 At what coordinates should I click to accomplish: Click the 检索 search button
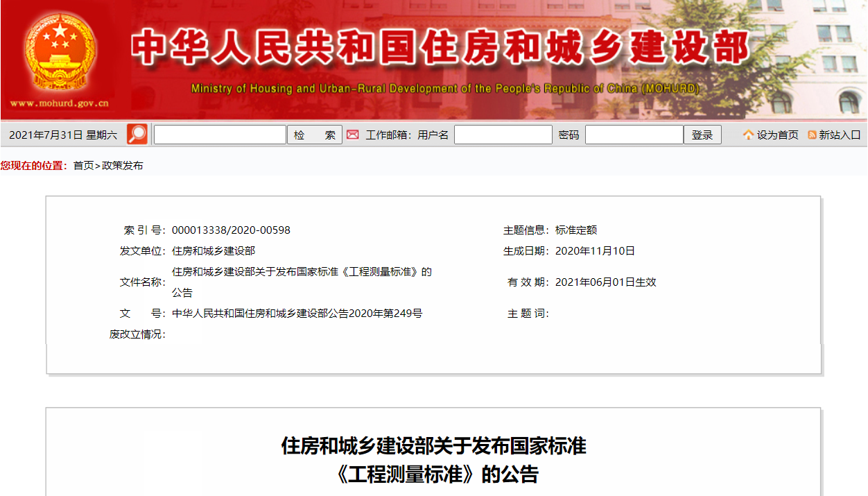(315, 135)
